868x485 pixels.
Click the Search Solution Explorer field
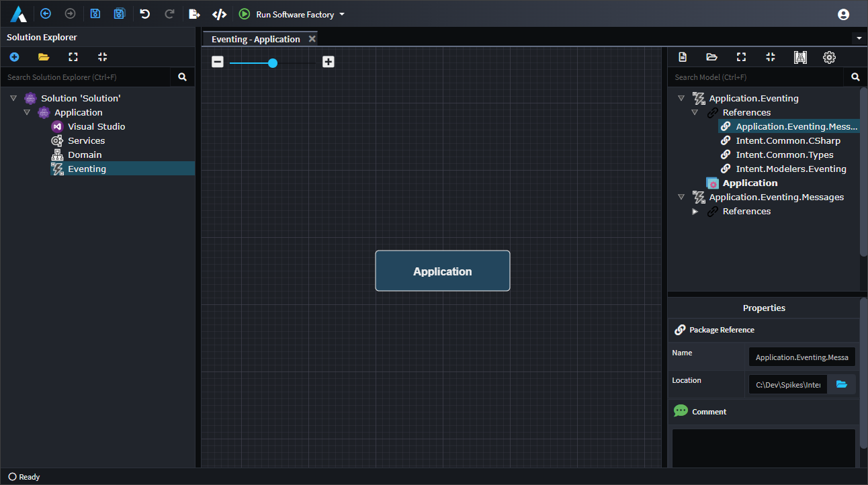85,77
